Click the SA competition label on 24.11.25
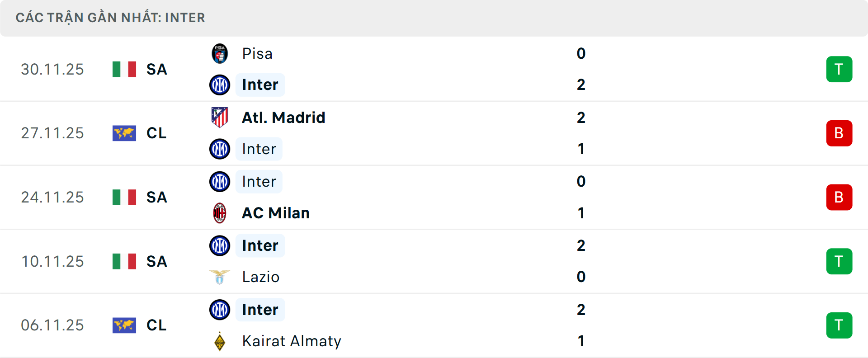Image resolution: width=868 pixels, height=358 pixels. (156, 197)
